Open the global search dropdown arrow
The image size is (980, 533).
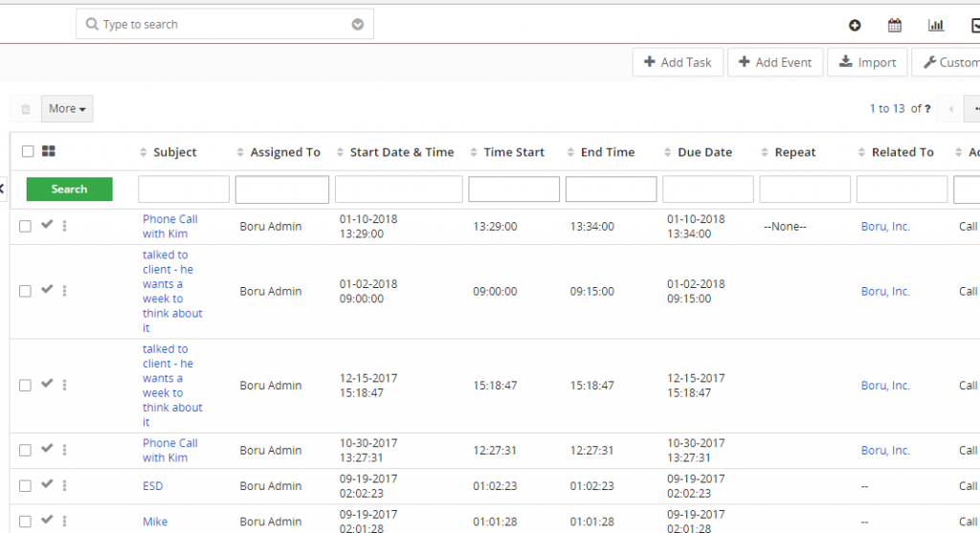tap(358, 24)
